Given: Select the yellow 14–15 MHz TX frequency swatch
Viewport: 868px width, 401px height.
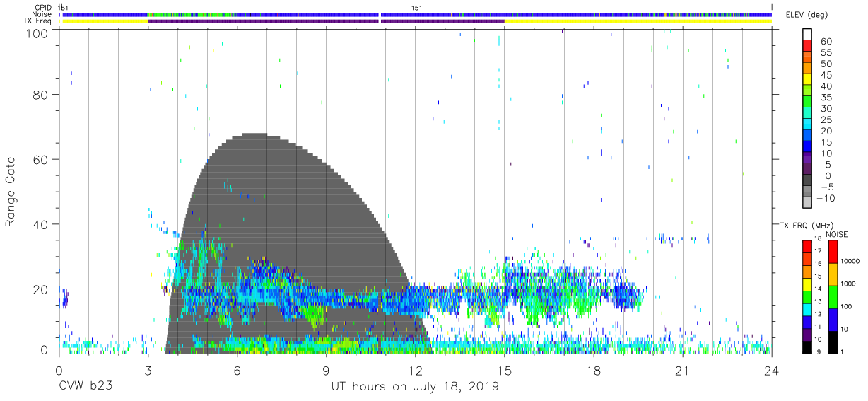Looking at the screenshot, I should tap(807, 284).
